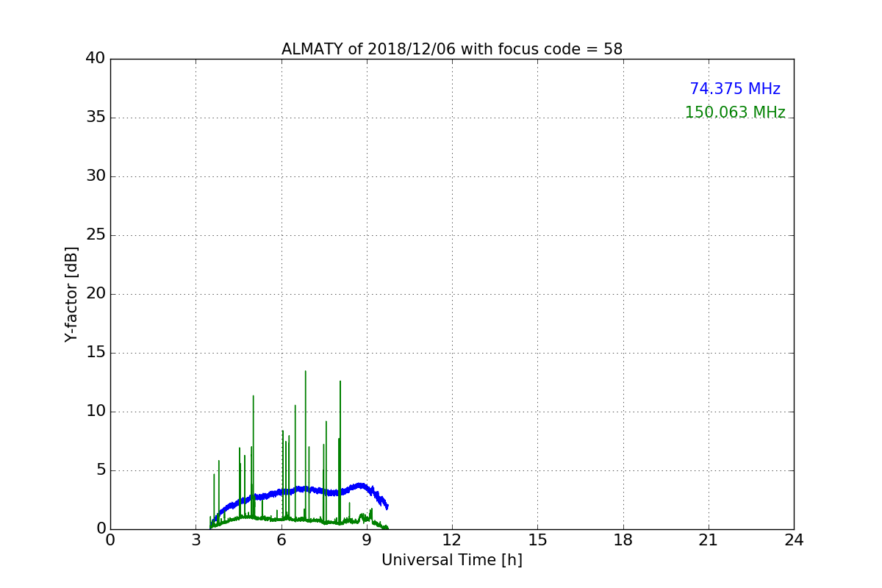Screen dimensions: 882x588
Task: Click the y-axis tick label 30
Action: click(x=96, y=176)
